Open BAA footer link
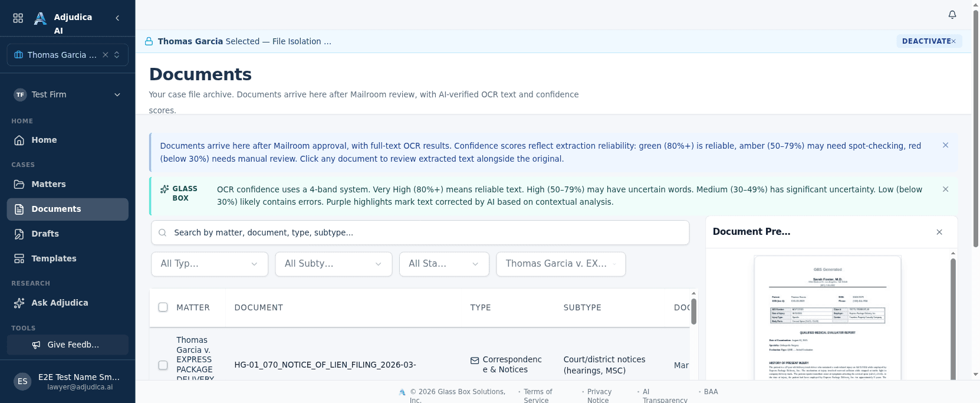980x403 pixels. [x=711, y=392]
